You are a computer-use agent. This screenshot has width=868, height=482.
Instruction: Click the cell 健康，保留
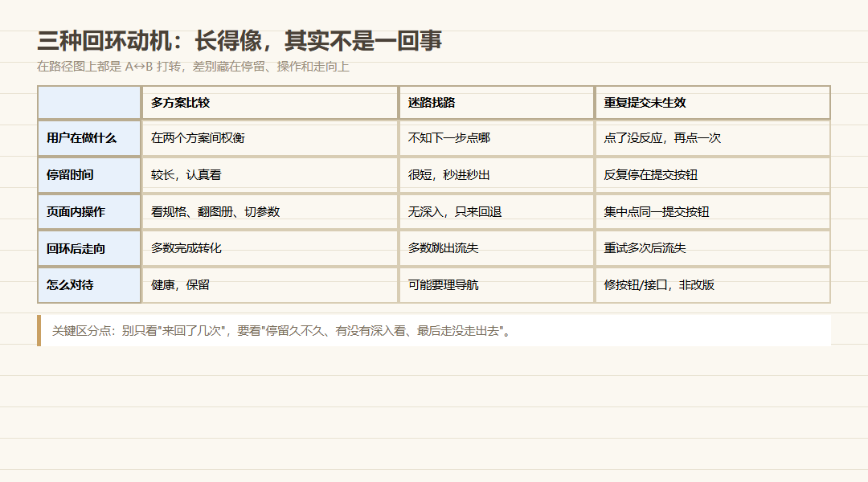pyautogui.click(x=270, y=285)
